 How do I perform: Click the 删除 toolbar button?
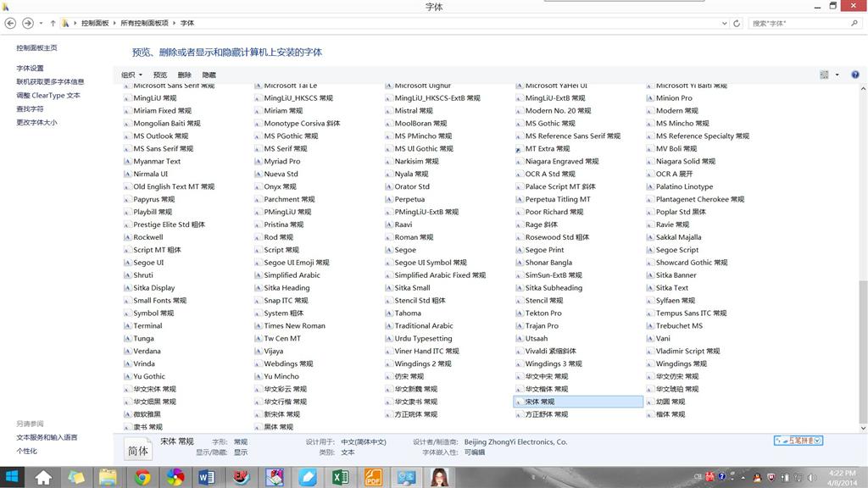[184, 75]
